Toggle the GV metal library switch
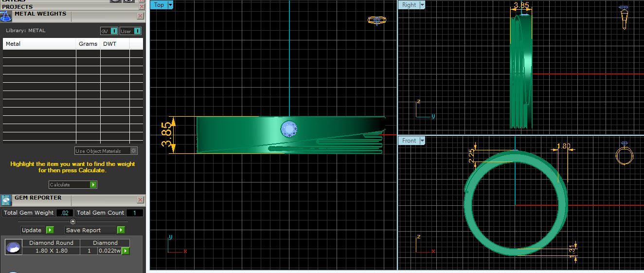The image size is (644, 273). coord(114,31)
